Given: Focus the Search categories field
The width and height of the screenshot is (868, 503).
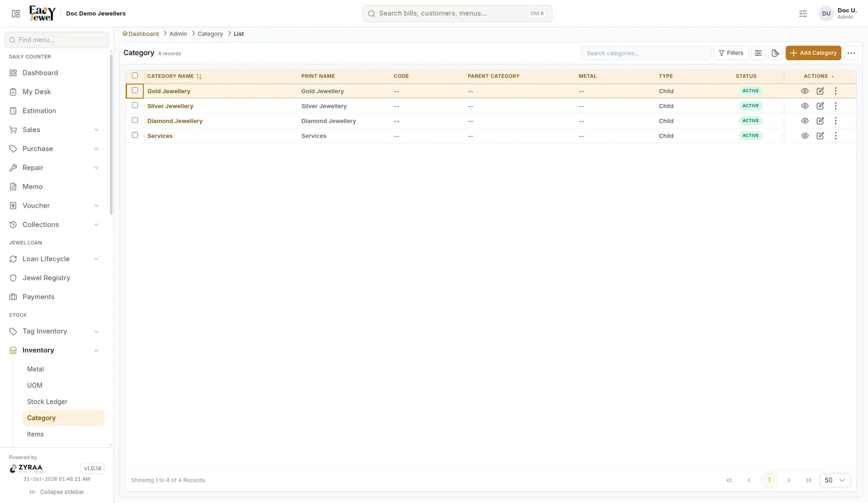Looking at the screenshot, I should [646, 53].
